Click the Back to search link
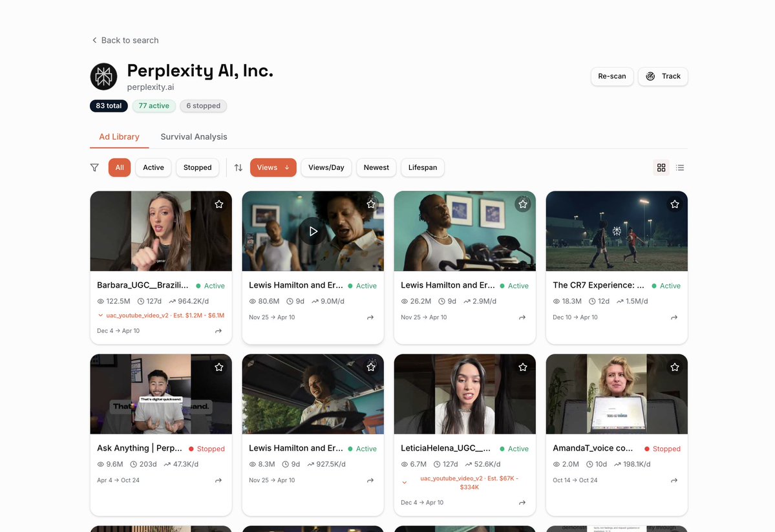Screen dimensions: 775x532 pos(125,40)
